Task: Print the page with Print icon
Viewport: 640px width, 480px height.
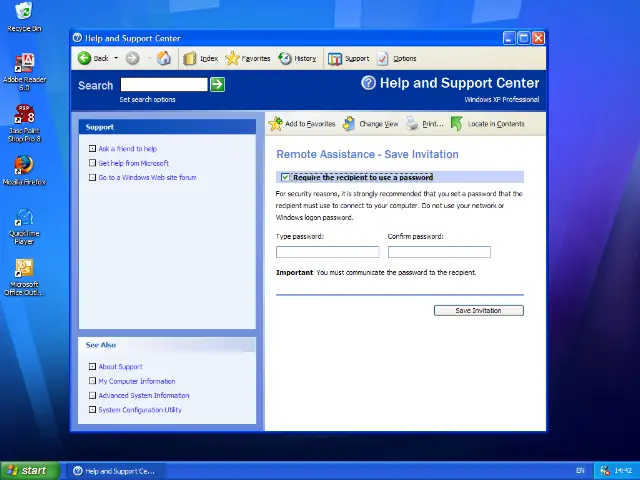Action: coord(412,124)
